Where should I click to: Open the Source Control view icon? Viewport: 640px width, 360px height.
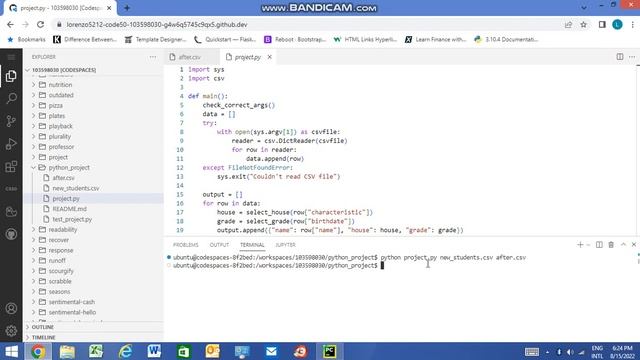pyautogui.click(x=11, y=121)
